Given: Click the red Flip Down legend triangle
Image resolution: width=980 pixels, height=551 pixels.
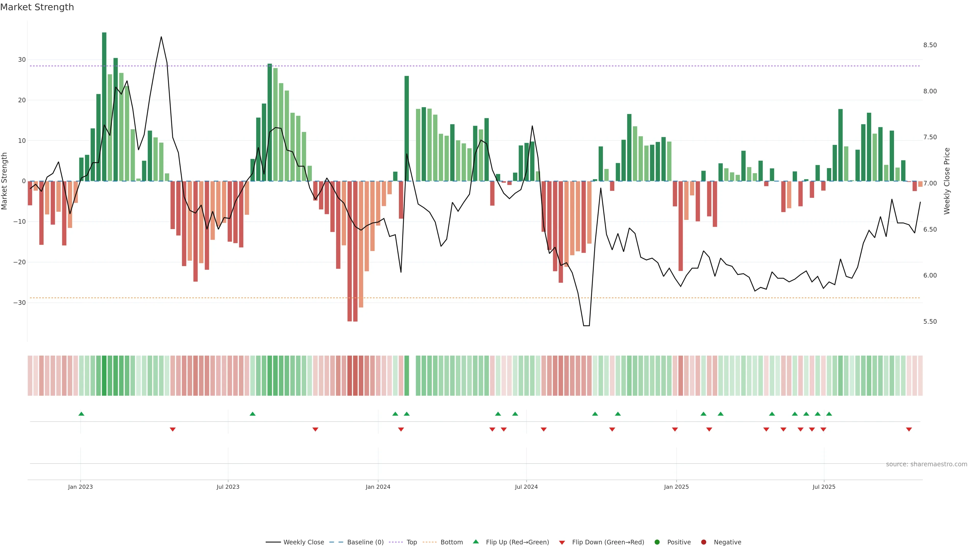Looking at the screenshot, I should pos(562,543).
